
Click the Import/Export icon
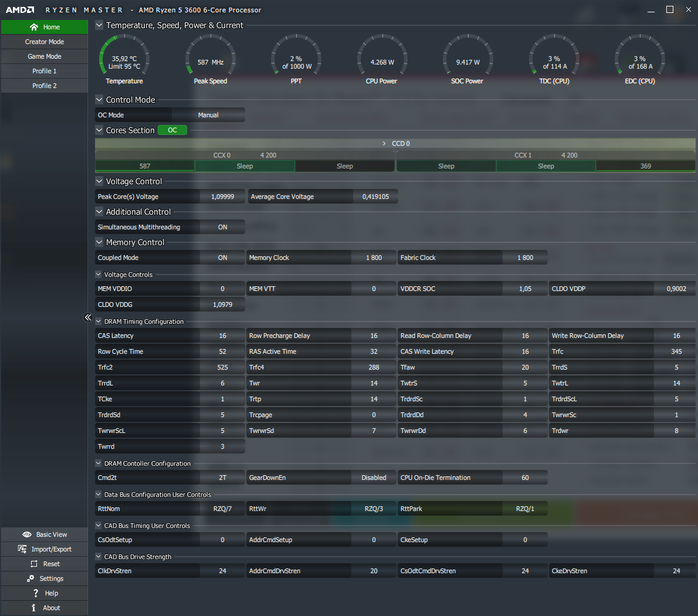pos(22,549)
